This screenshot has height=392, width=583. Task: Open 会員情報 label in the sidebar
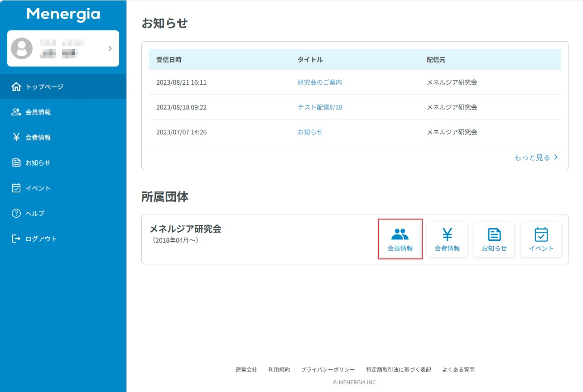click(38, 112)
